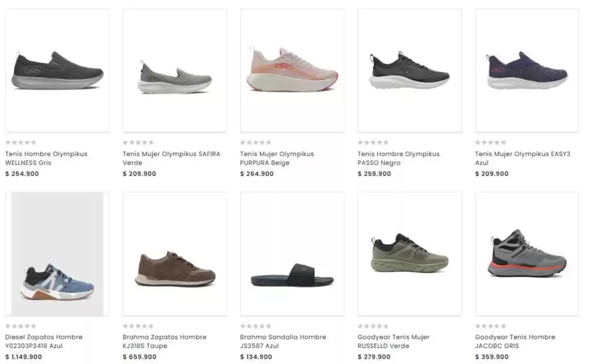Open the Tenis Hombre Olympikus PASSO Negro title
Screen dimensions: 589x364
(x=398, y=158)
